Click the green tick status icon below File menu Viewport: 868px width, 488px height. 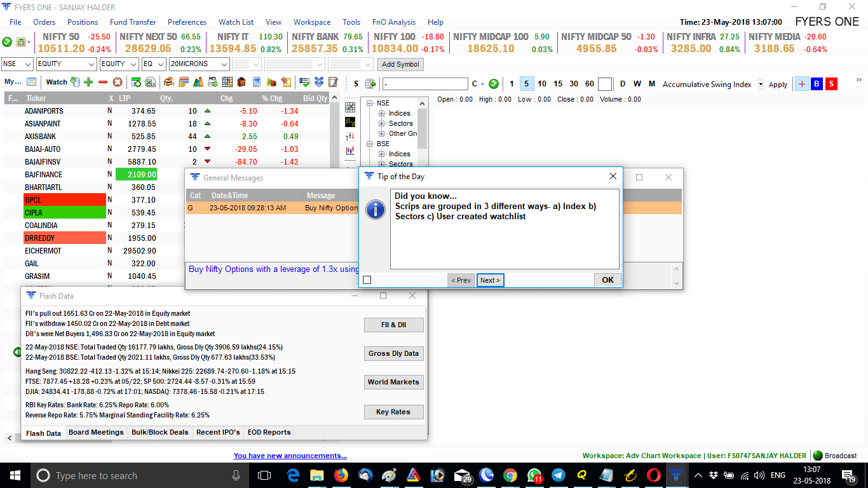pyautogui.click(x=7, y=42)
